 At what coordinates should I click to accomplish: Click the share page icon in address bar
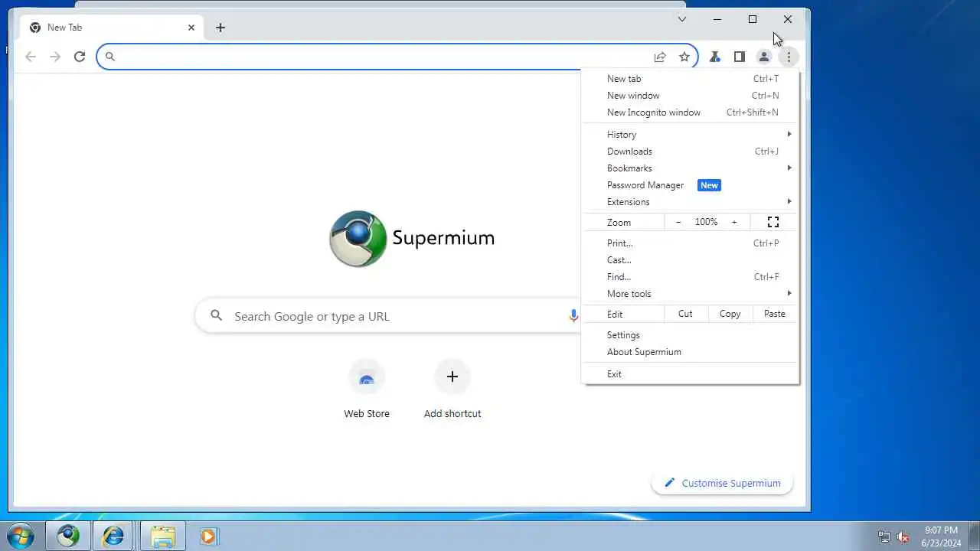coord(660,57)
